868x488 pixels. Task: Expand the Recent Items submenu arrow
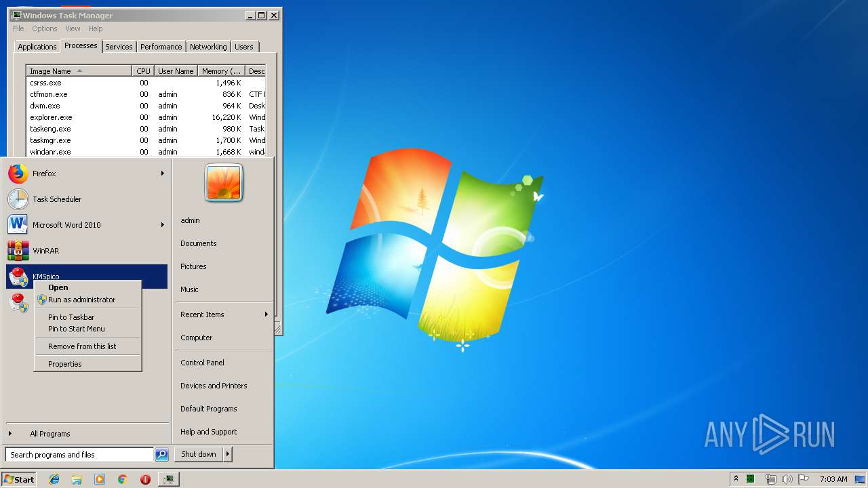(x=267, y=314)
